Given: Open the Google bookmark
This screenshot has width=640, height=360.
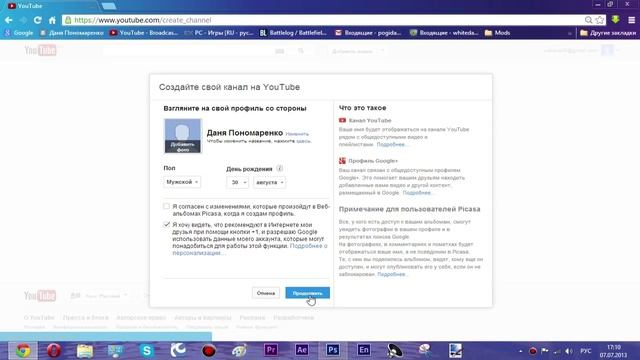Looking at the screenshot, I should pyautogui.click(x=19, y=33).
